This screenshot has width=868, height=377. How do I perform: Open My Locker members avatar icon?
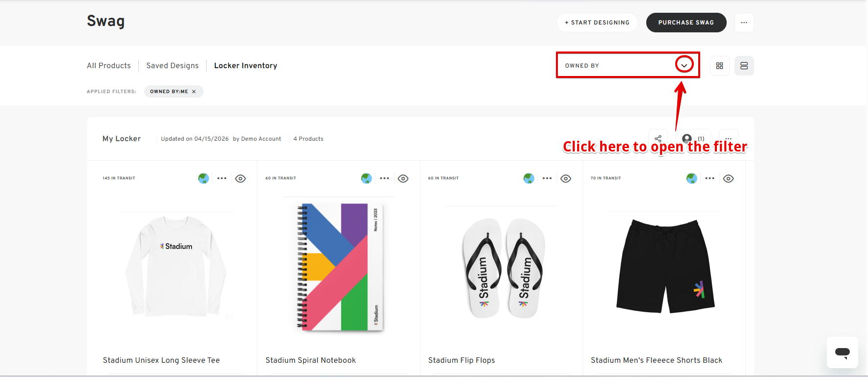[687, 138]
